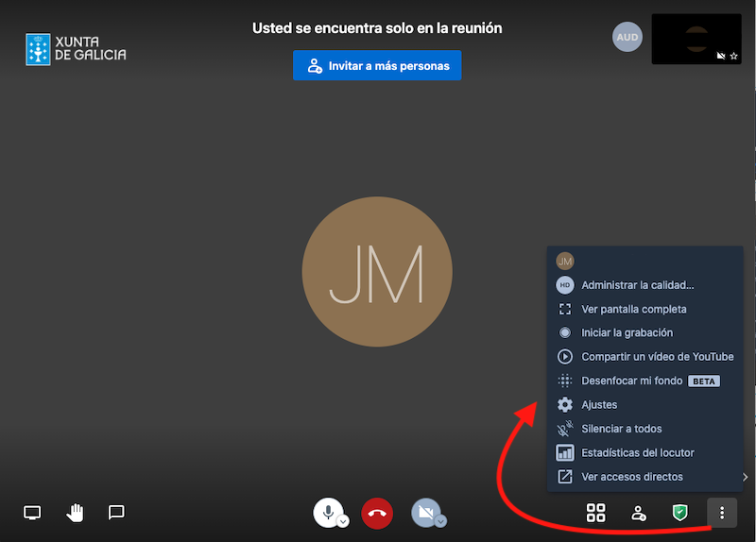Raise your hand with the hand icon

pyautogui.click(x=75, y=513)
